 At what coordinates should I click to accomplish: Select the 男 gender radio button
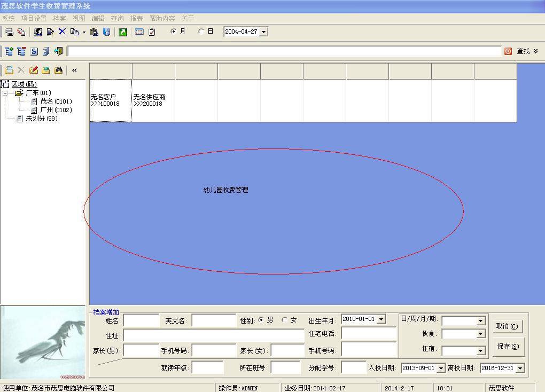pos(261,320)
